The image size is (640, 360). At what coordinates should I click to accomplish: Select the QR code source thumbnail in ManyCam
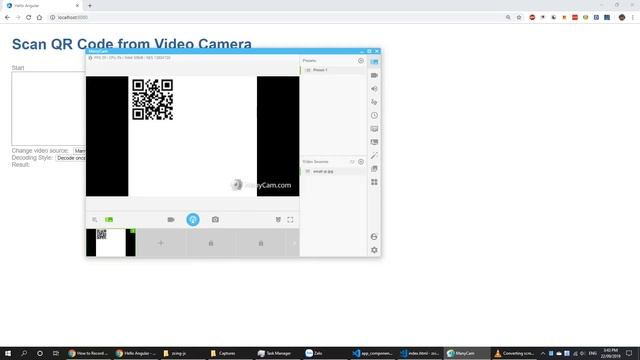coord(111,242)
